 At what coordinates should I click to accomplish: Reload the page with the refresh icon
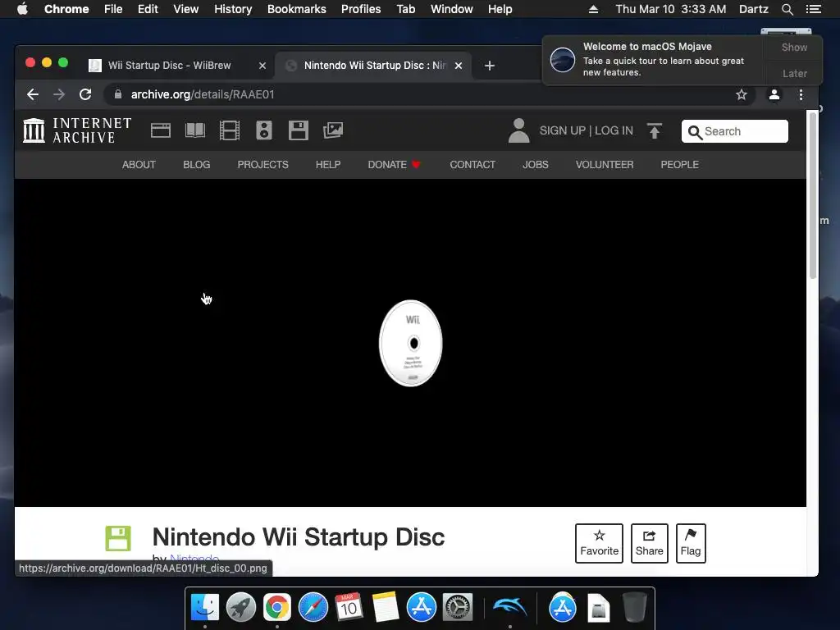[85, 95]
